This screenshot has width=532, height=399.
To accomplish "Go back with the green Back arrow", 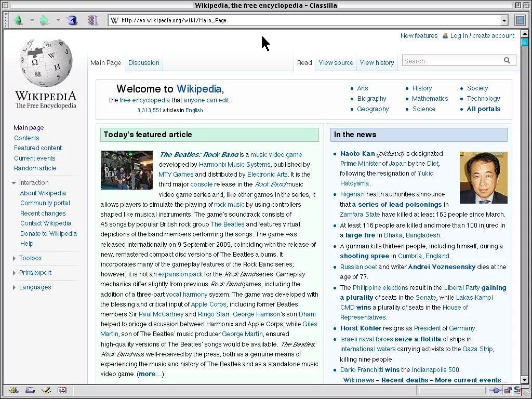I will click(x=18, y=20).
